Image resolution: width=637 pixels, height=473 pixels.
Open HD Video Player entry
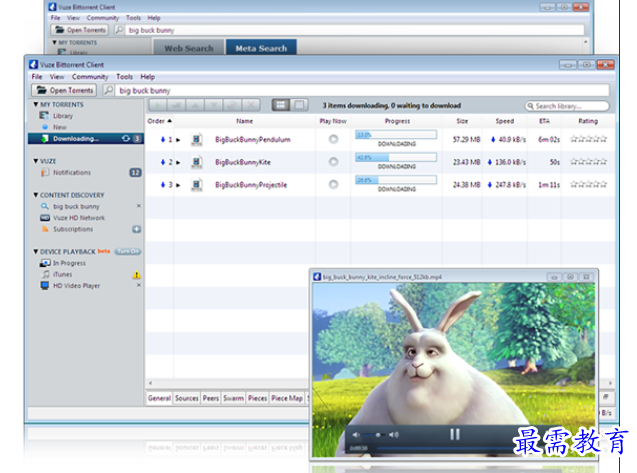[76, 286]
